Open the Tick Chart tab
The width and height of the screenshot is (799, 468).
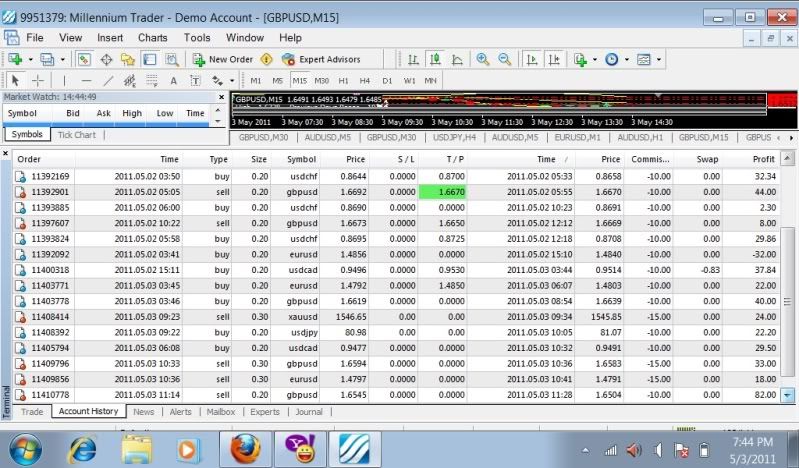(77, 135)
